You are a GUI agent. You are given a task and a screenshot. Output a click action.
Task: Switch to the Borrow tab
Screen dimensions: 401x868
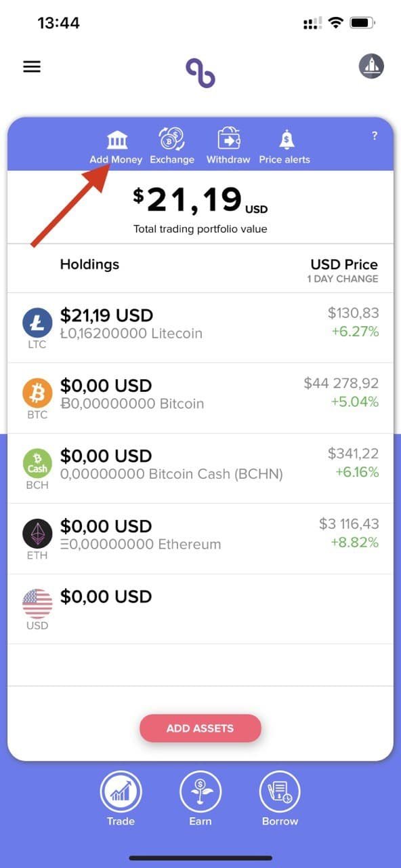pyautogui.click(x=280, y=799)
